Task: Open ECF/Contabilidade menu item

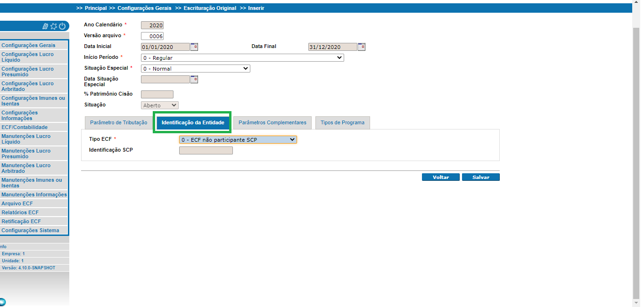Action: pos(34,127)
